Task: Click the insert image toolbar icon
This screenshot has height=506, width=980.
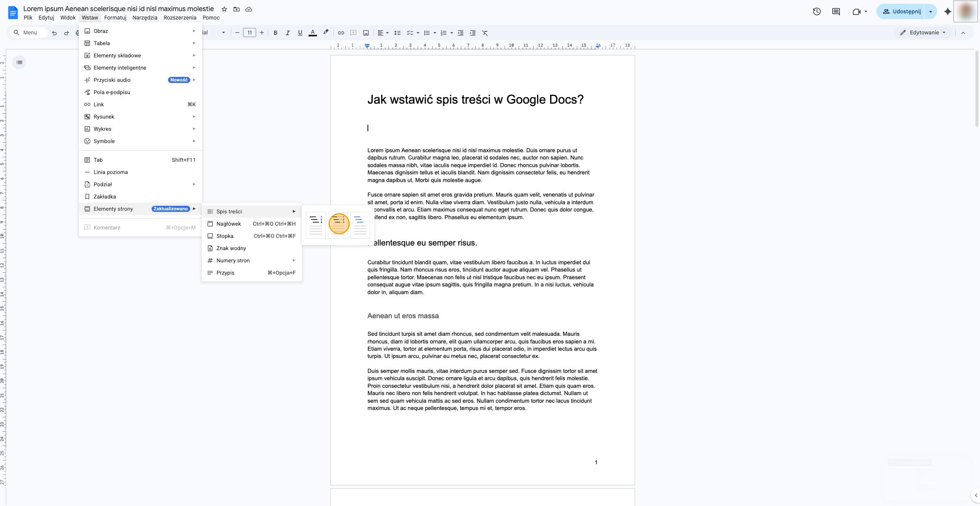Action: [366, 33]
